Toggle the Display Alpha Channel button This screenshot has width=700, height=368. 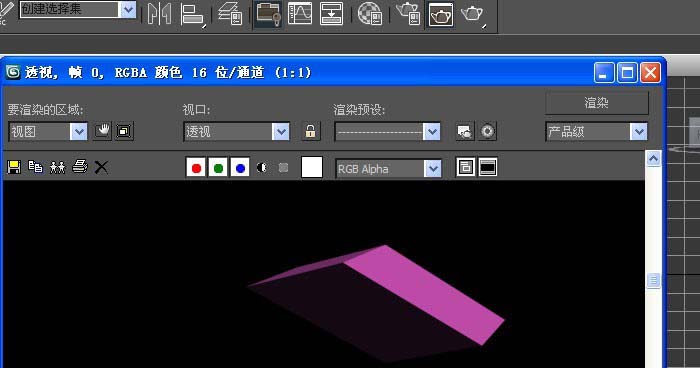262,167
